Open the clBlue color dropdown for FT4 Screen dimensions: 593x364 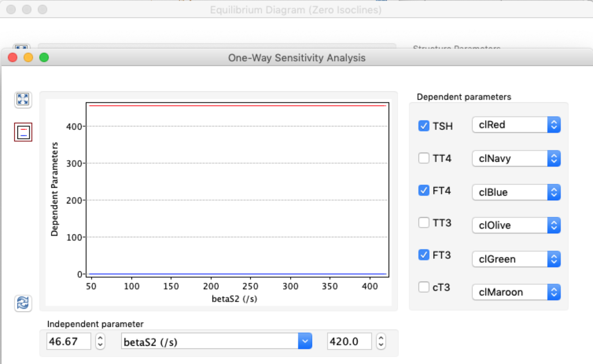coord(516,192)
